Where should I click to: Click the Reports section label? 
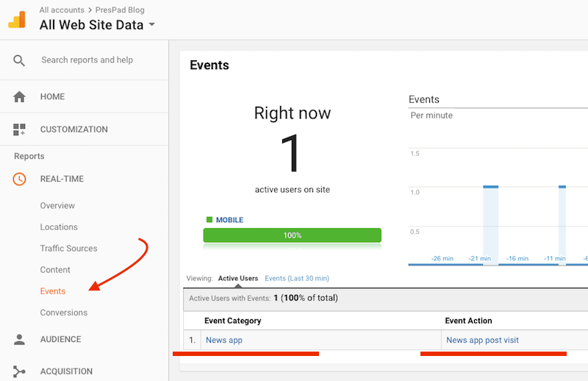[x=29, y=156]
